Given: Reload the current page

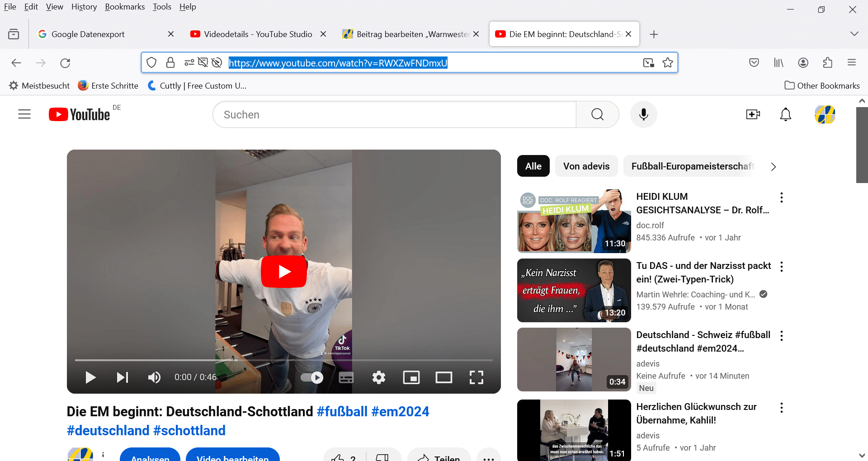Looking at the screenshot, I should tap(65, 63).
